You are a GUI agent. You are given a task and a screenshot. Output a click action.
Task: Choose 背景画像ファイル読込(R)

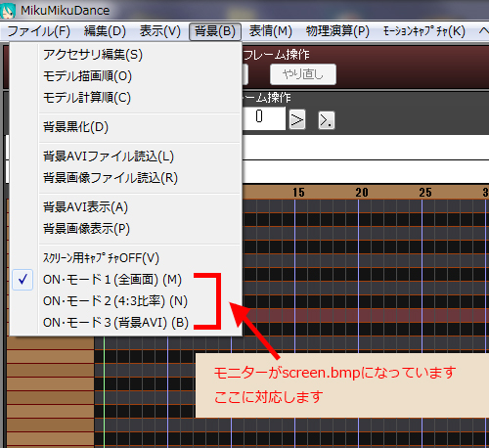tap(125, 178)
